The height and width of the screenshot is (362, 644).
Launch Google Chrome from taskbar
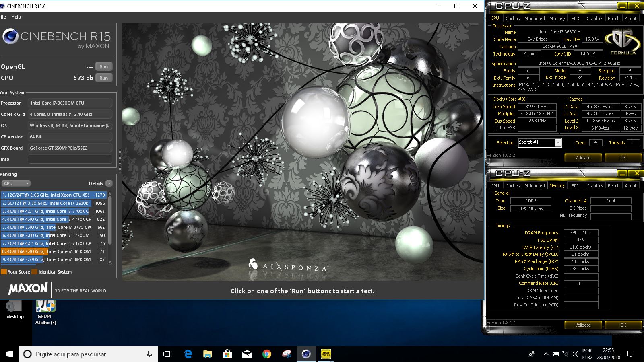[267, 354]
